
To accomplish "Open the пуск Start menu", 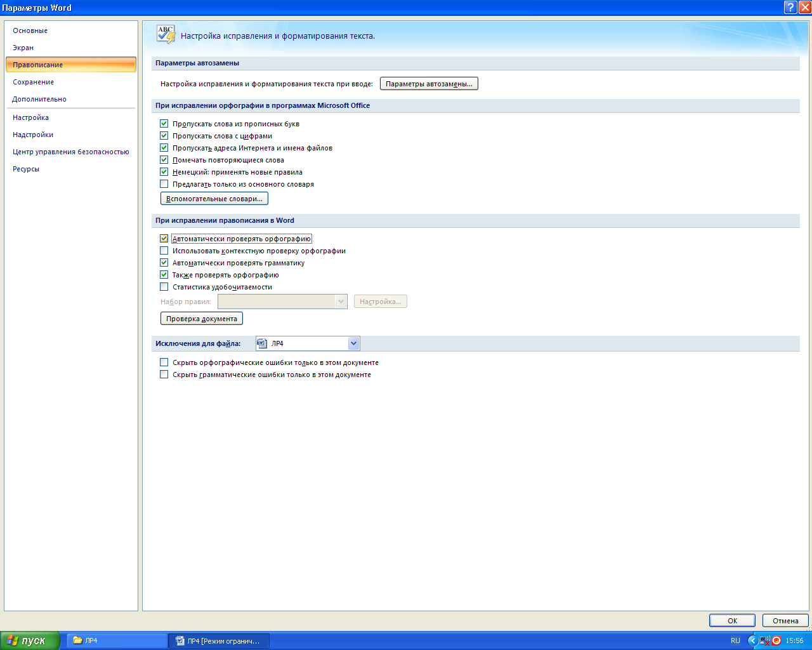I will (x=30, y=640).
